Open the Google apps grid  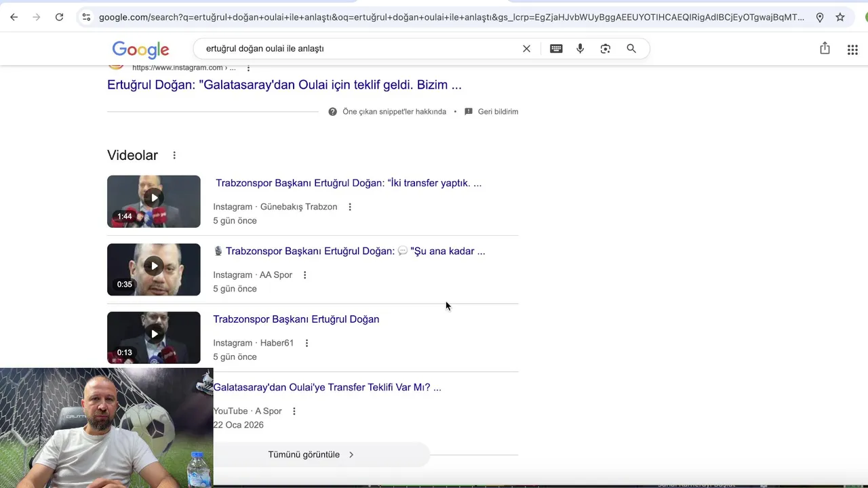[x=852, y=49]
